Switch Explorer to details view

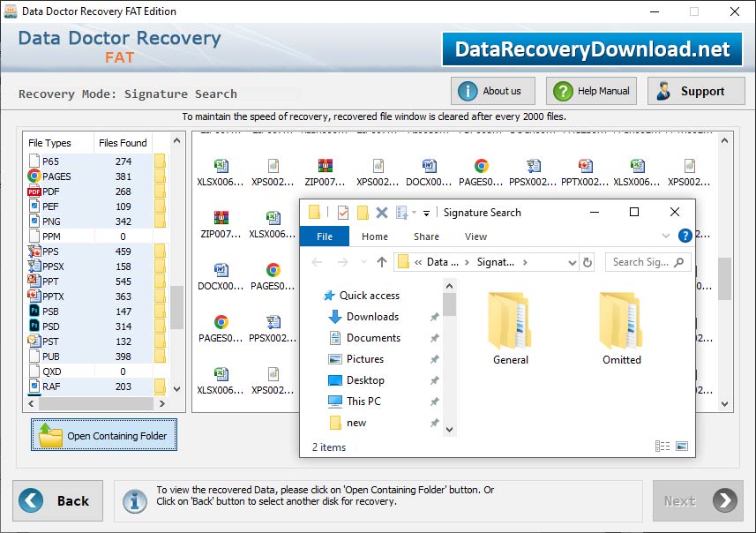coord(662,447)
